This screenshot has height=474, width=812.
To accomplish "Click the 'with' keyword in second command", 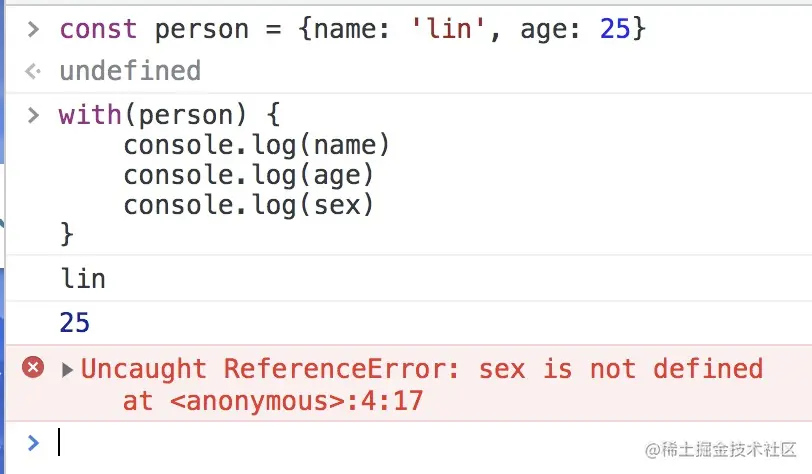I will click(90, 114).
